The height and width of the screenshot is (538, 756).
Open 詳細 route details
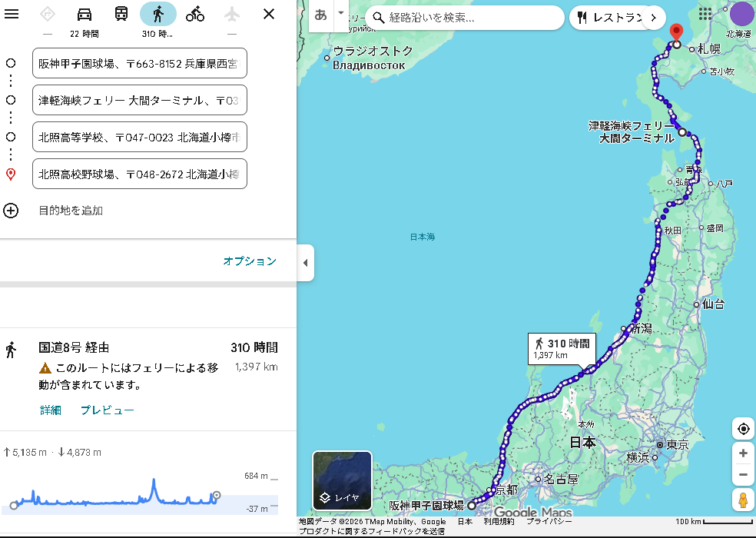pos(51,410)
